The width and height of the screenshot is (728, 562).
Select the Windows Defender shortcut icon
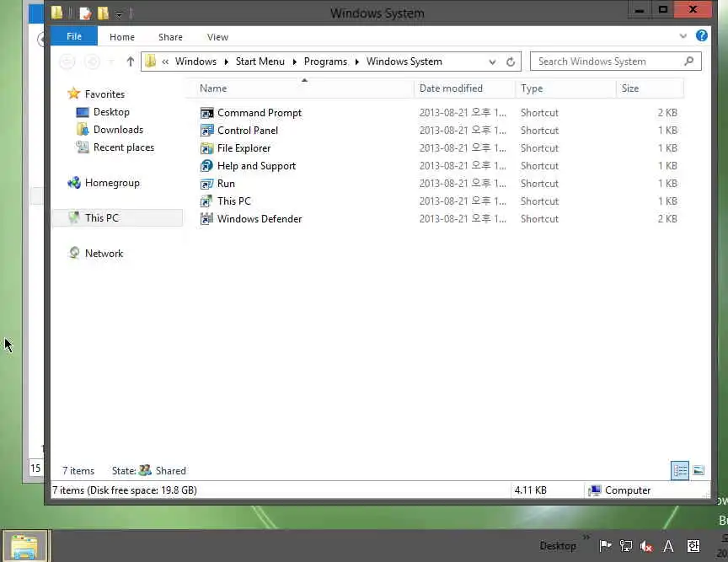(206, 219)
